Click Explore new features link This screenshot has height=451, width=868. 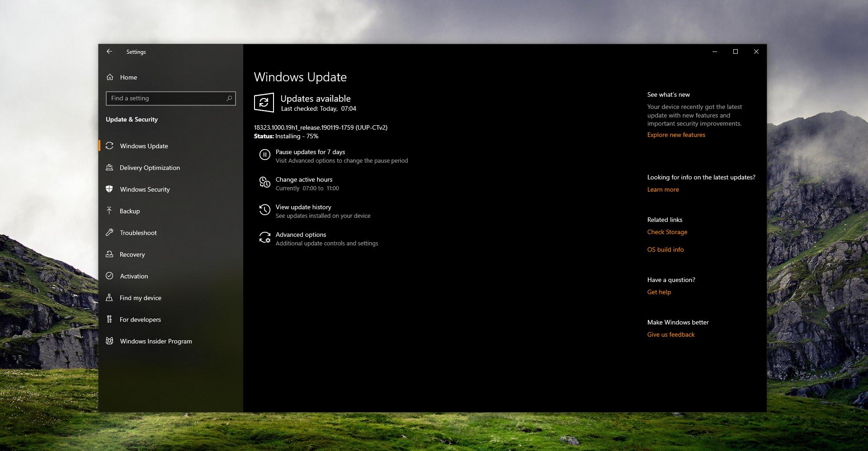tap(676, 135)
